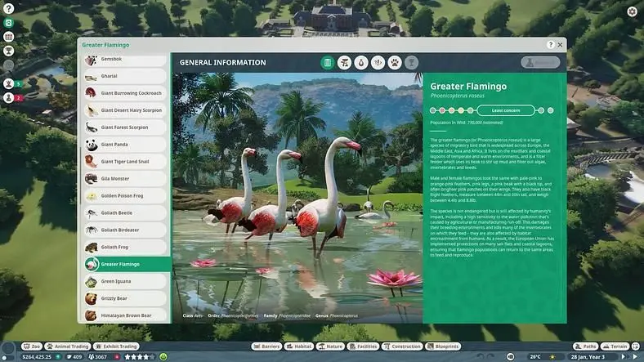644x362 pixels.
Task: Select Gharial in the animal list
Action: tap(125, 76)
